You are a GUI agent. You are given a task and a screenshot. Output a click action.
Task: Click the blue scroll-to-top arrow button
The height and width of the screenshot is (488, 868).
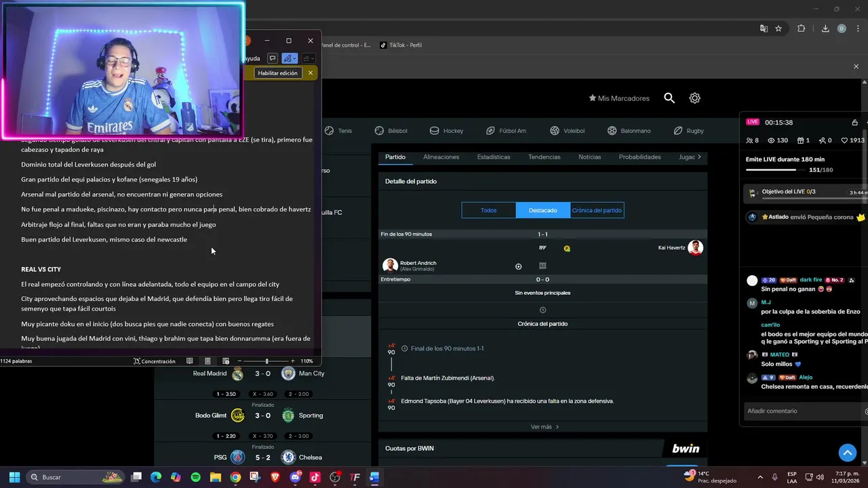click(847, 453)
